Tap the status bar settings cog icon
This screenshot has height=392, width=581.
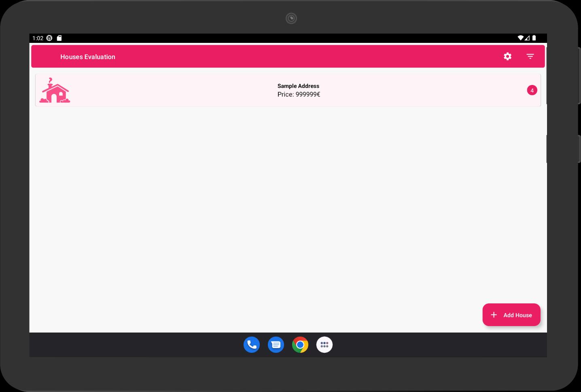(49, 38)
